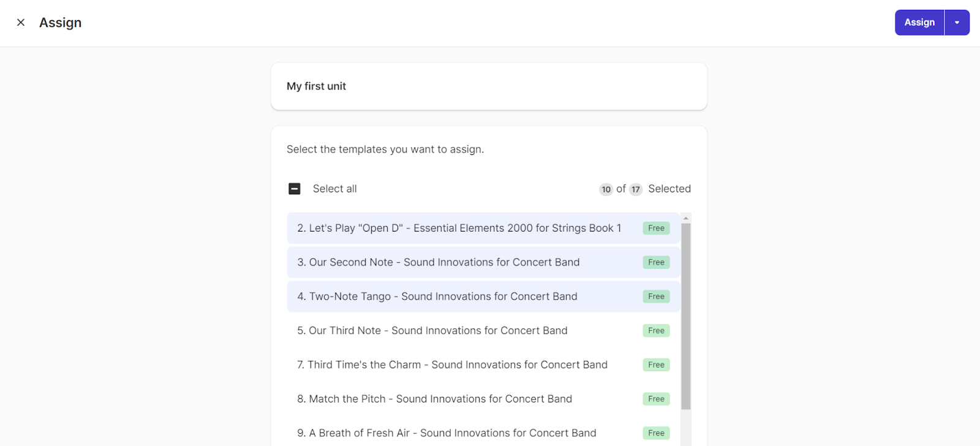Close the Assign dialog with X icon
Screen dimensions: 980x446
pyautogui.click(x=21, y=23)
